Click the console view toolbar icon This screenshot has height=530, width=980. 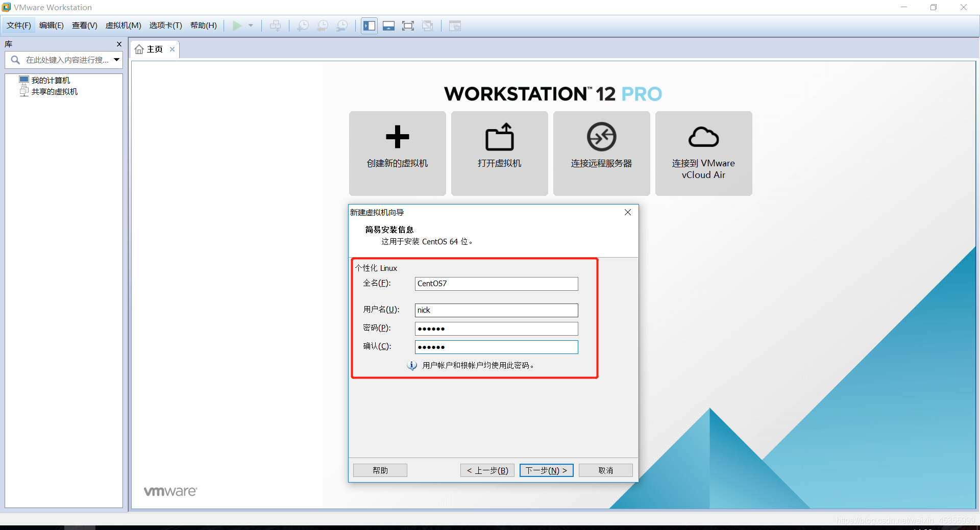pos(455,26)
